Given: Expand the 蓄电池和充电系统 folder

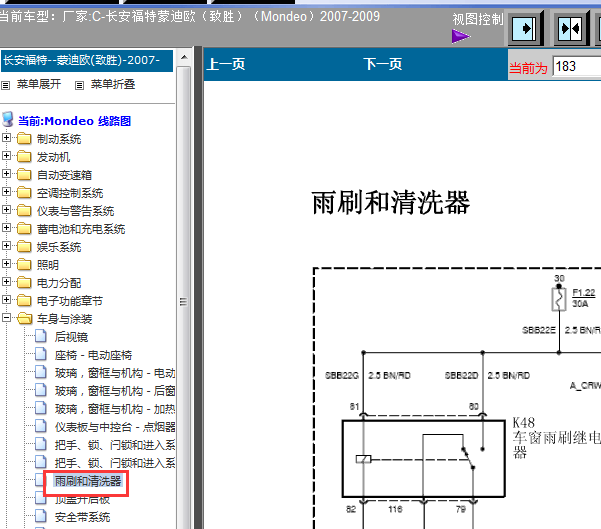Looking at the screenshot, I should click(6, 227).
